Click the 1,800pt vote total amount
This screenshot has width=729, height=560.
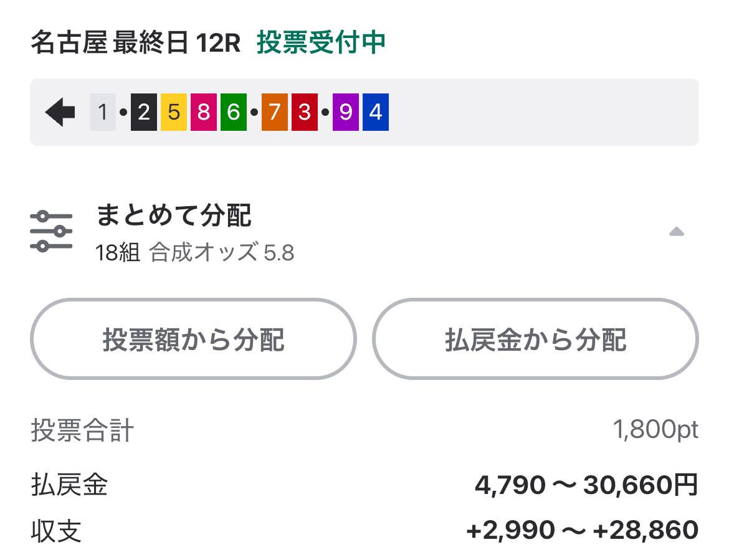[x=655, y=429]
